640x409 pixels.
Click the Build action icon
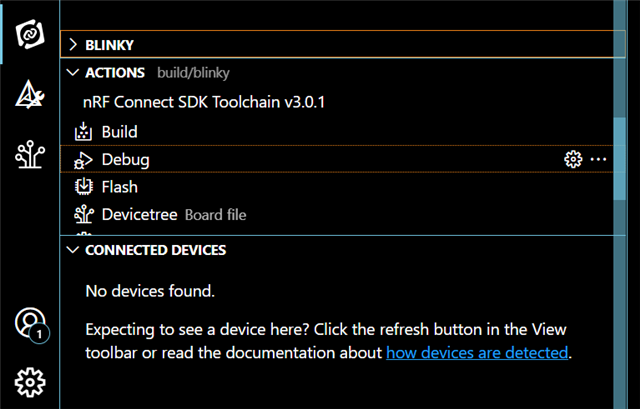point(83,131)
